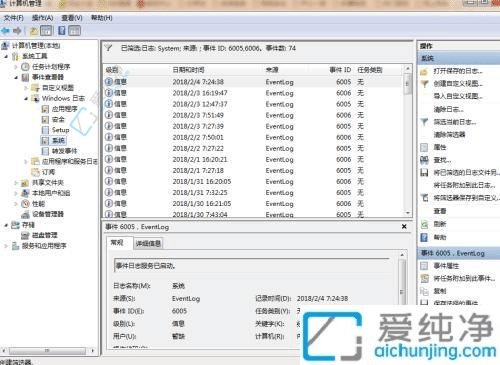
Task: Open the 文件(F) menu
Action: coord(13,18)
